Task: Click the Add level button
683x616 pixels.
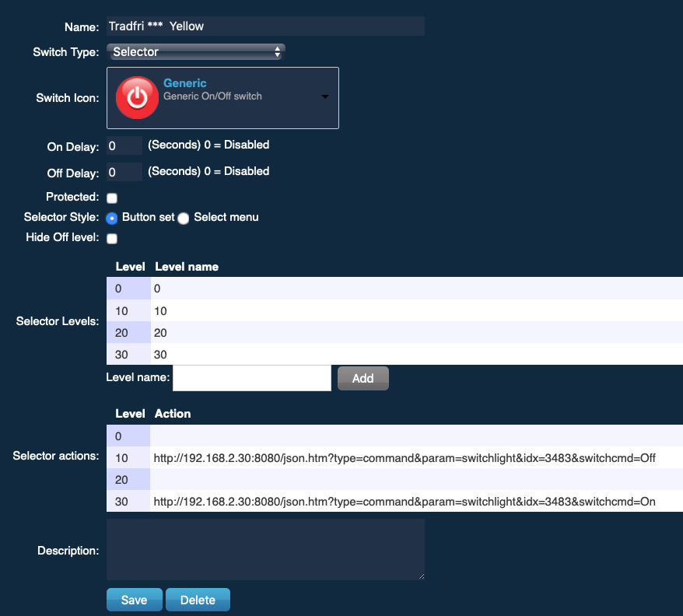Action: coord(363,378)
